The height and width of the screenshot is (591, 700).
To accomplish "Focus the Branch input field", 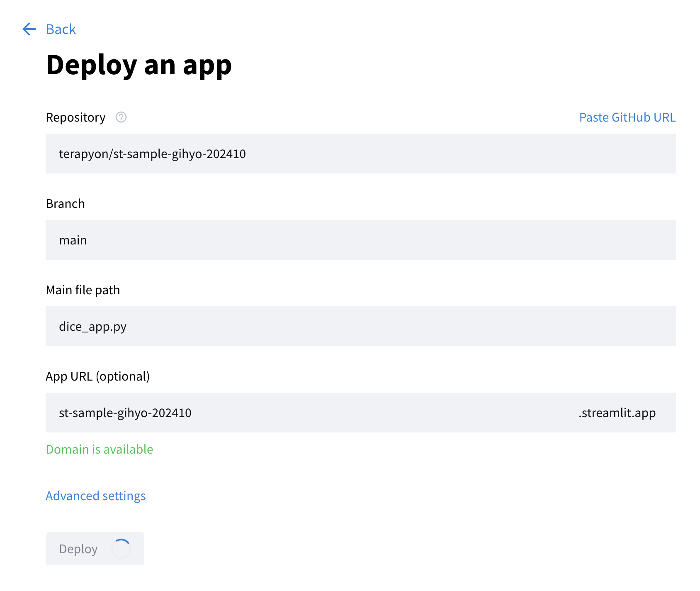I will pyautogui.click(x=360, y=240).
